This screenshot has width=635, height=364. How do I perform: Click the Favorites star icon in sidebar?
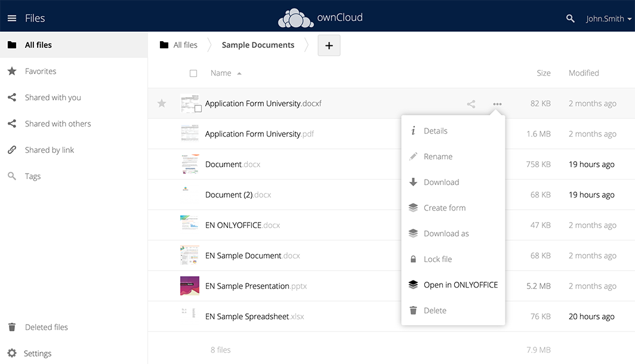[12, 71]
